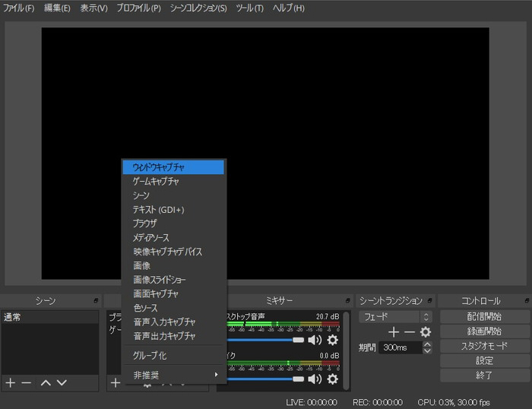Click the LIVE timer in status bar
Screen dimensions: 532x409
click(312, 403)
